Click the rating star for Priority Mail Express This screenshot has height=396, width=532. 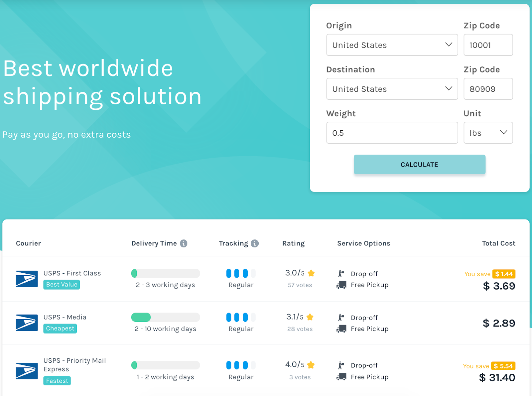311,365
